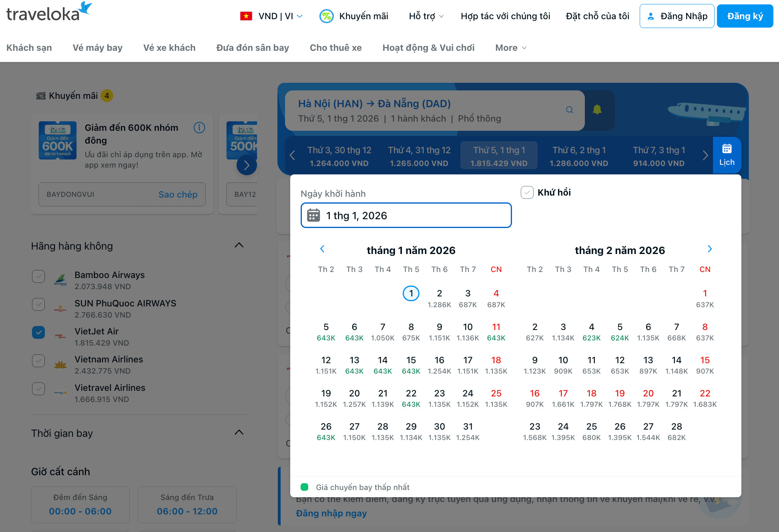Viewport: 779px width, 532px height.
Task: Collapse the Hãng hàng không section
Action: (239, 245)
